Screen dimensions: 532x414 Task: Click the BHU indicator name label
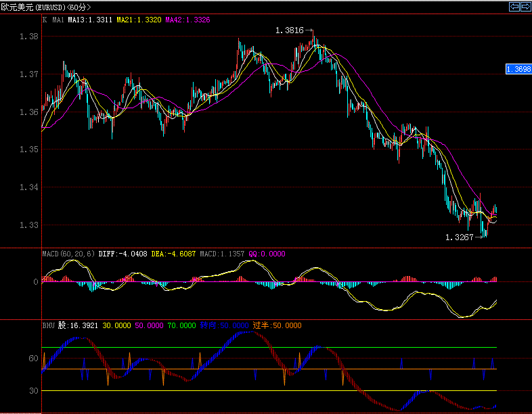48,325
